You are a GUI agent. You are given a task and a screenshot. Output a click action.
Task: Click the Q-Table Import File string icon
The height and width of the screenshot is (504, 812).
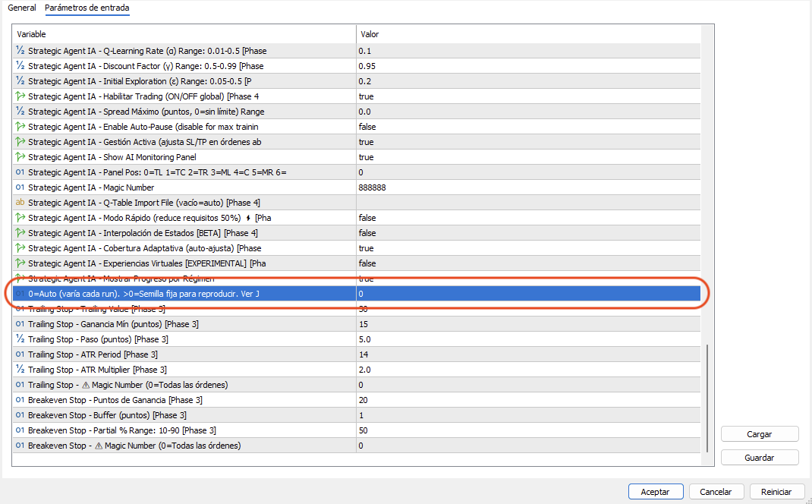tap(20, 203)
